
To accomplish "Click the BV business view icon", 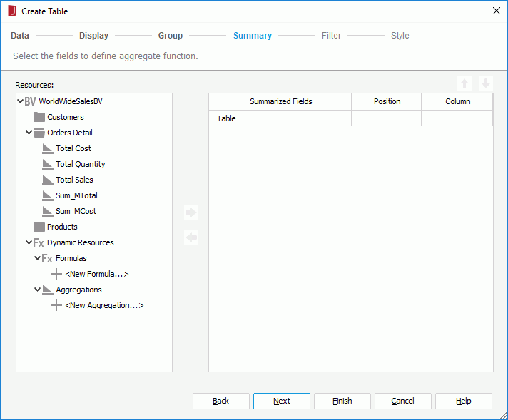I will coord(30,101).
